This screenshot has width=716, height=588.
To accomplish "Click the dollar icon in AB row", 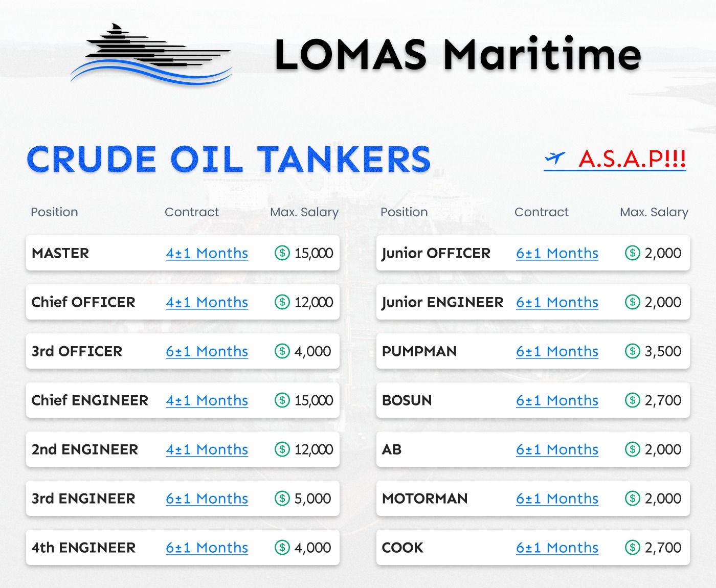I will (633, 449).
